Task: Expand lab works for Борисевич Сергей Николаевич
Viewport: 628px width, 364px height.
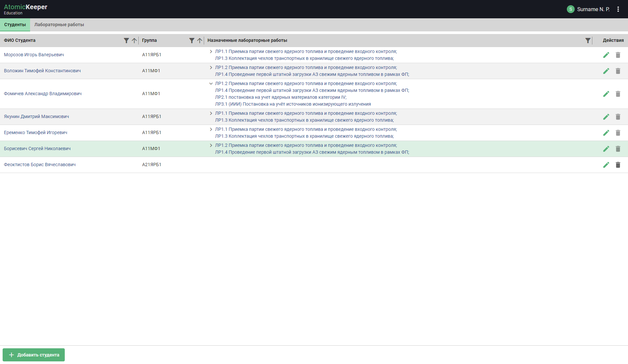Action: [x=211, y=146]
